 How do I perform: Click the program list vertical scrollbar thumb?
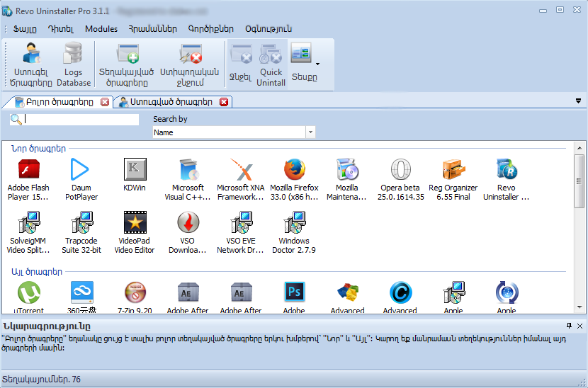(x=579, y=181)
